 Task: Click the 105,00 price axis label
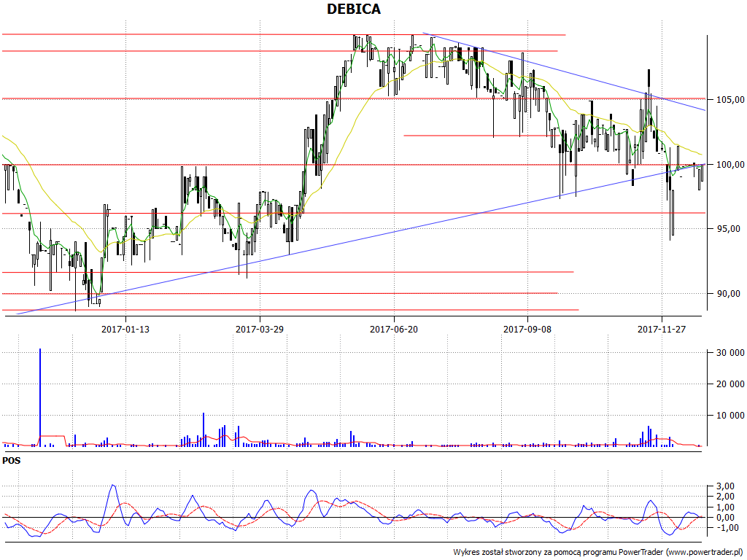coord(729,99)
